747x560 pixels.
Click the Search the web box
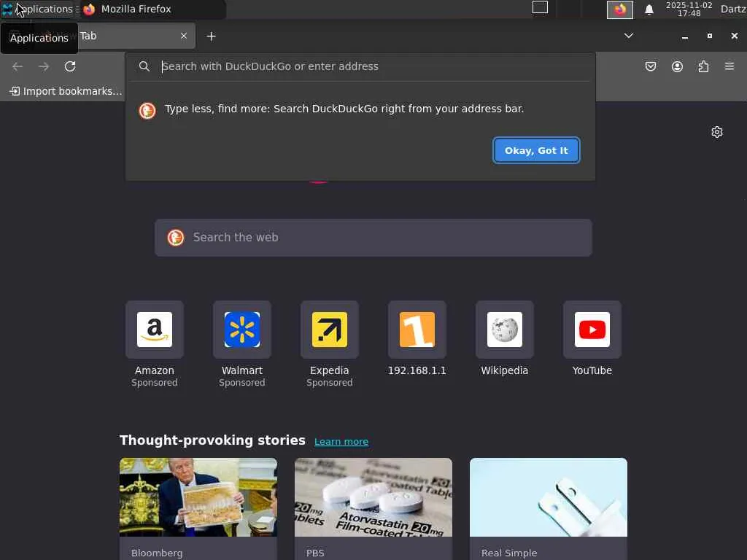coord(373,238)
